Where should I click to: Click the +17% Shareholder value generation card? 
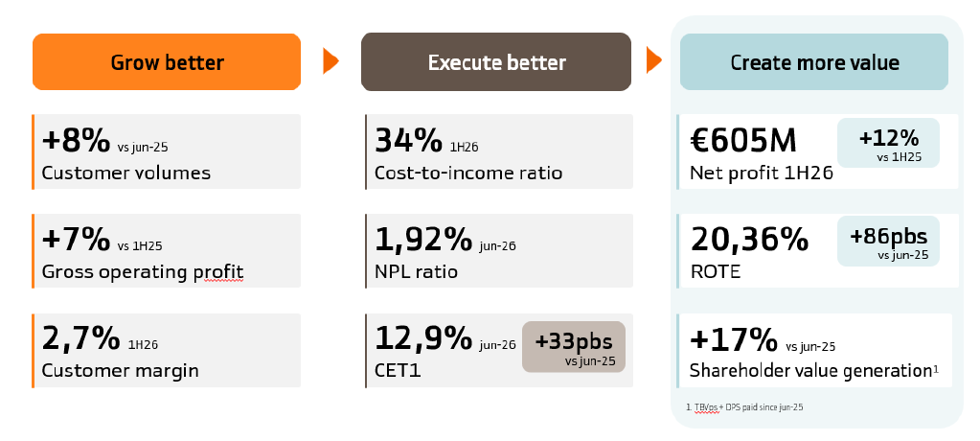tap(814, 350)
